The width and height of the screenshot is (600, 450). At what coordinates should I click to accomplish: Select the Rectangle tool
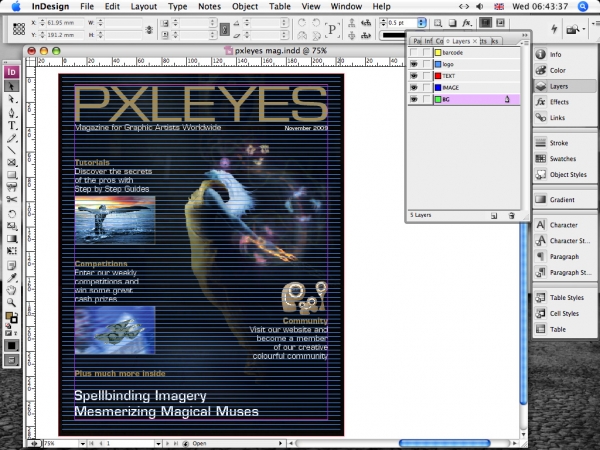coord(11,175)
